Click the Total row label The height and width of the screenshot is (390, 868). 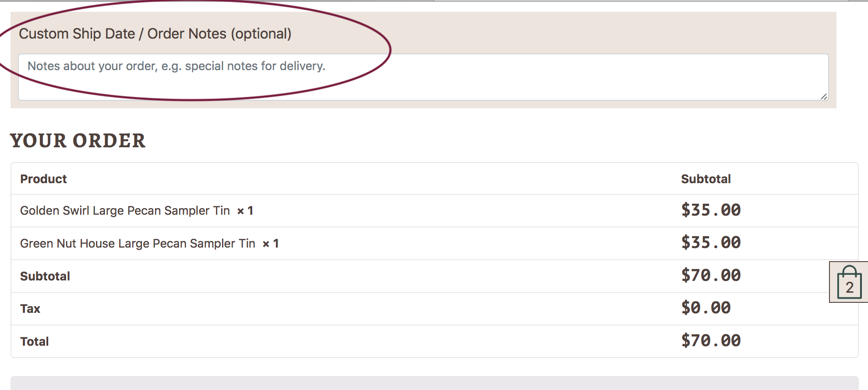tap(35, 341)
